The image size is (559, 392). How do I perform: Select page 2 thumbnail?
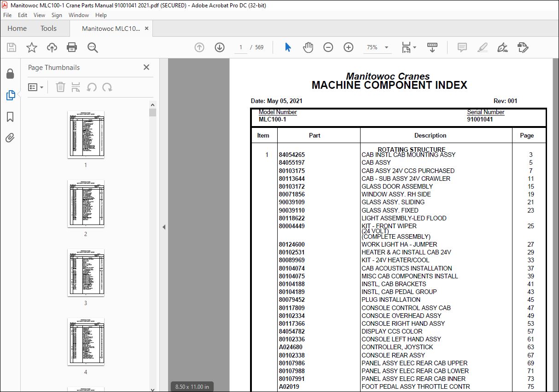(x=86, y=203)
